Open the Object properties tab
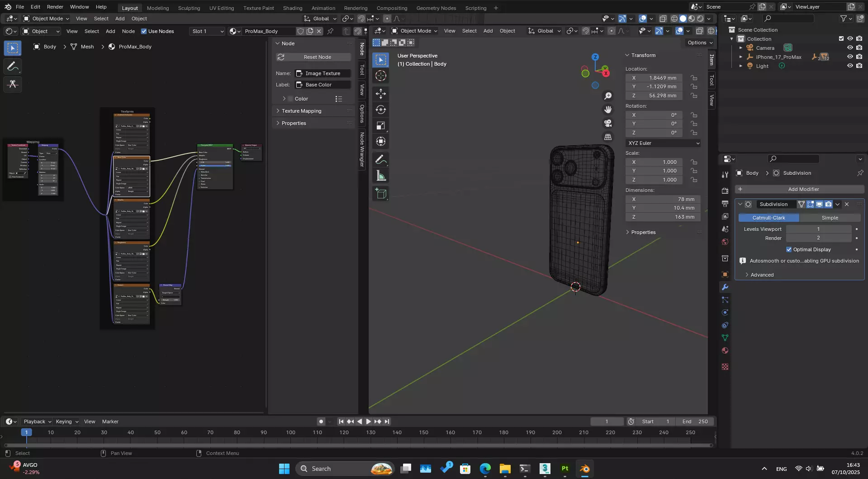The height and width of the screenshot is (479, 868). (x=725, y=274)
